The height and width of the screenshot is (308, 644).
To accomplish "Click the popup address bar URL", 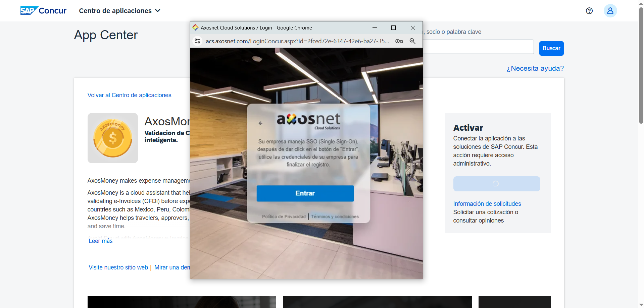I will point(297,41).
